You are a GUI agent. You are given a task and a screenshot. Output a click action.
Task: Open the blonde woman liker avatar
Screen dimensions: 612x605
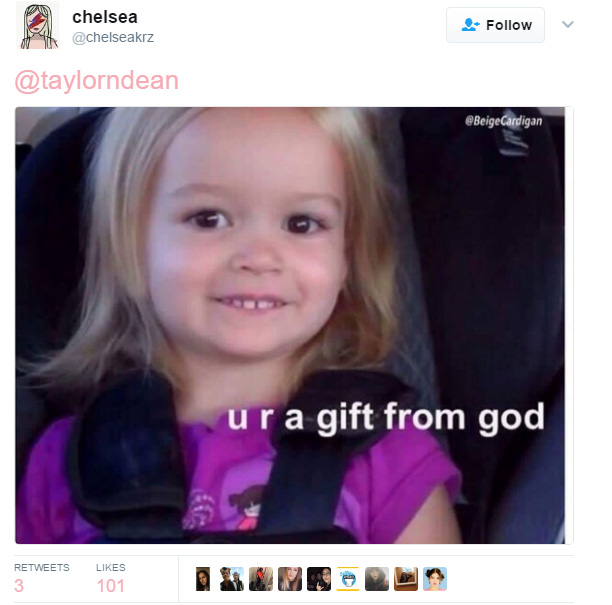[x=290, y=579]
